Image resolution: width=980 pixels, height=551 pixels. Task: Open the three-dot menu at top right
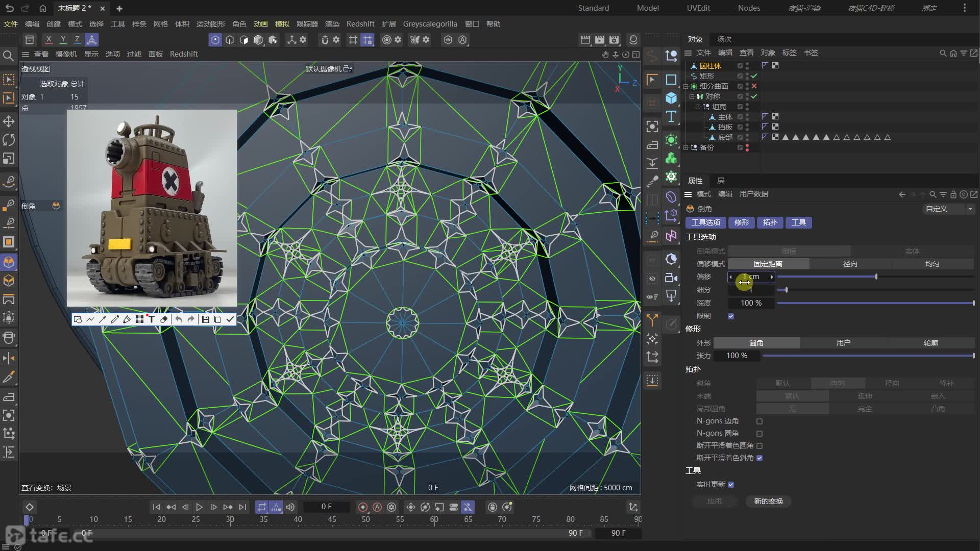point(964,8)
